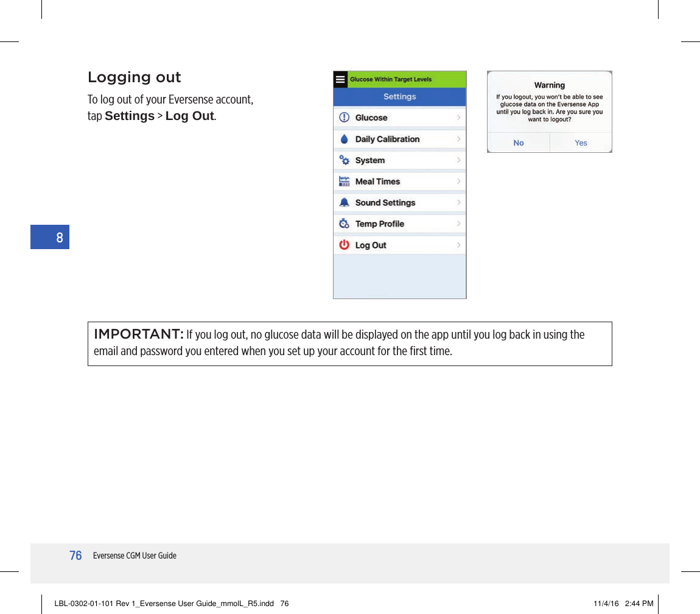Confirm logout with Yes button

click(581, 143)
